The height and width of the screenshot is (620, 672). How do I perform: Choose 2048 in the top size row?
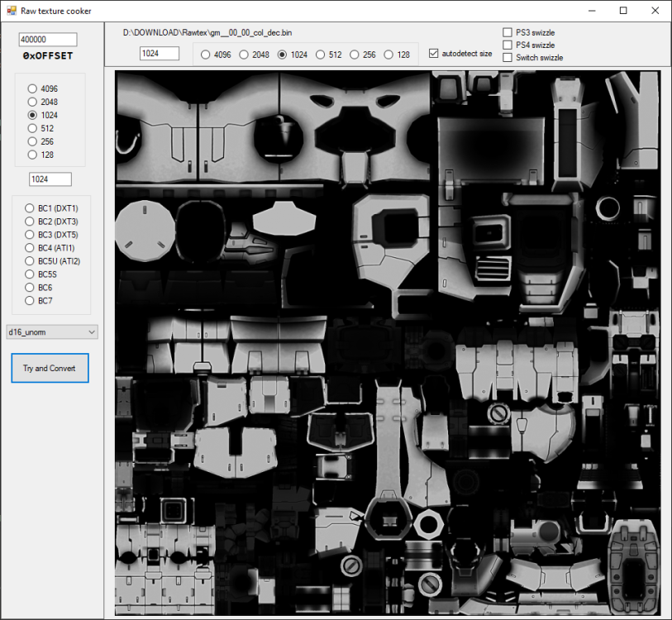coord(244,55)
